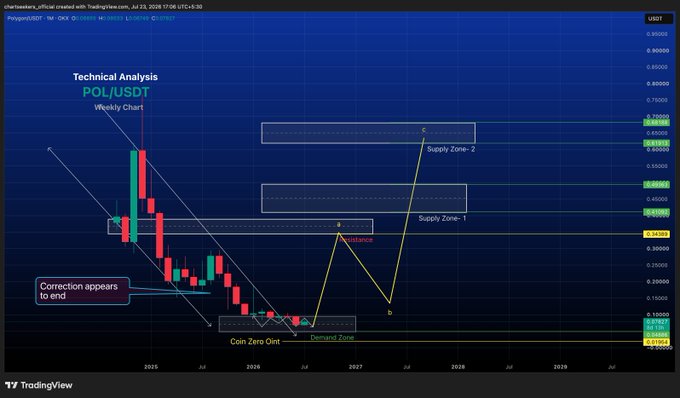The width and height of the screenshot is (680, 398).
Task: Click the tallest green candle near 2025
Action: click(x=134, y=196)
